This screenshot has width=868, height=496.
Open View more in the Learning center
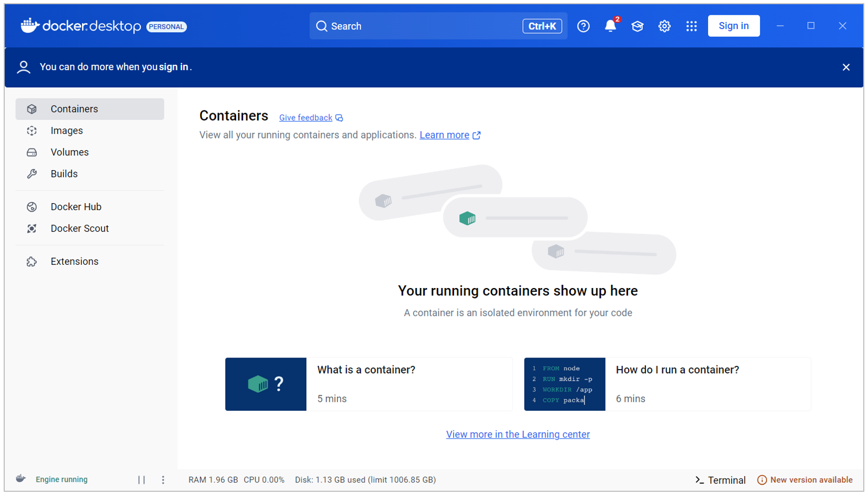click(x=518, y=434)
